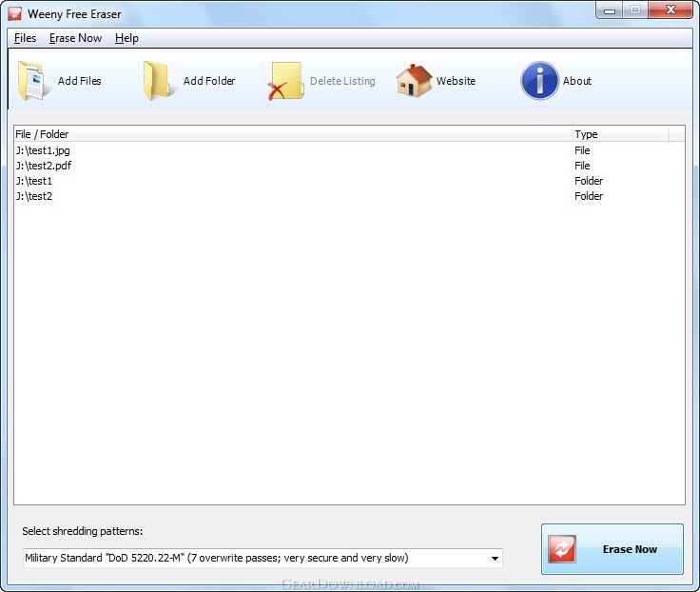This screenshot has height=592, width=700.
Task: Expand the shredding patterns dropdown arrow
Action: point(495,558)
